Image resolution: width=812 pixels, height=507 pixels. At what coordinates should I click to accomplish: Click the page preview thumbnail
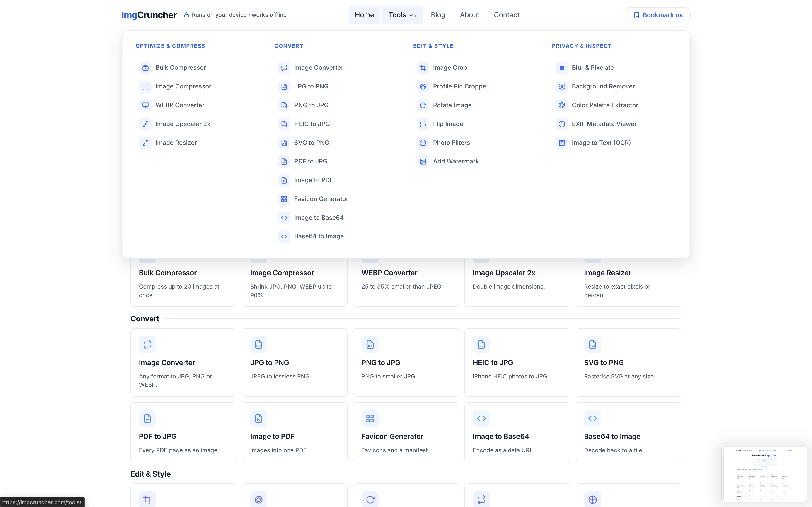click(x=764, y=474)
